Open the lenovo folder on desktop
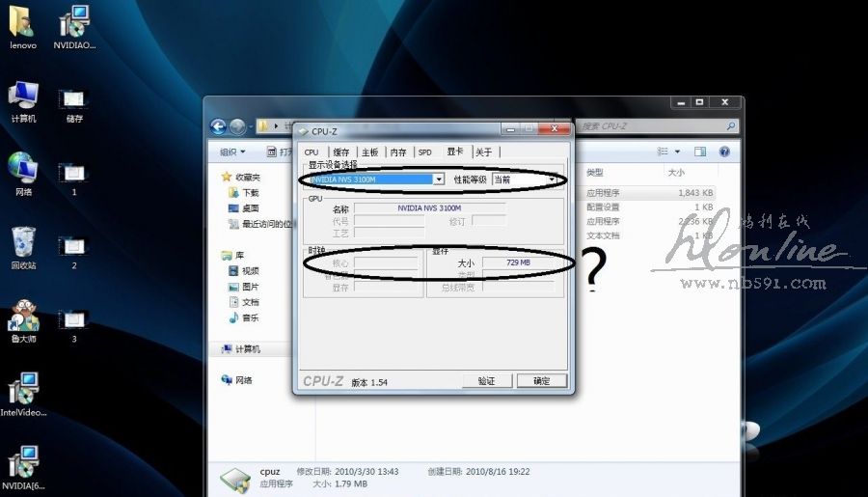Viewport: 868px width, 497px height. tap(23, 24)
